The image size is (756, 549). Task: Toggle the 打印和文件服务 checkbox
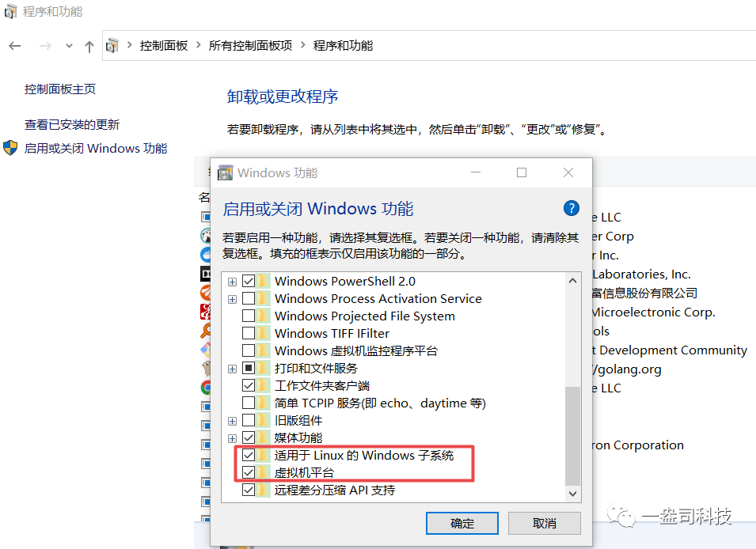coord(249,368)
